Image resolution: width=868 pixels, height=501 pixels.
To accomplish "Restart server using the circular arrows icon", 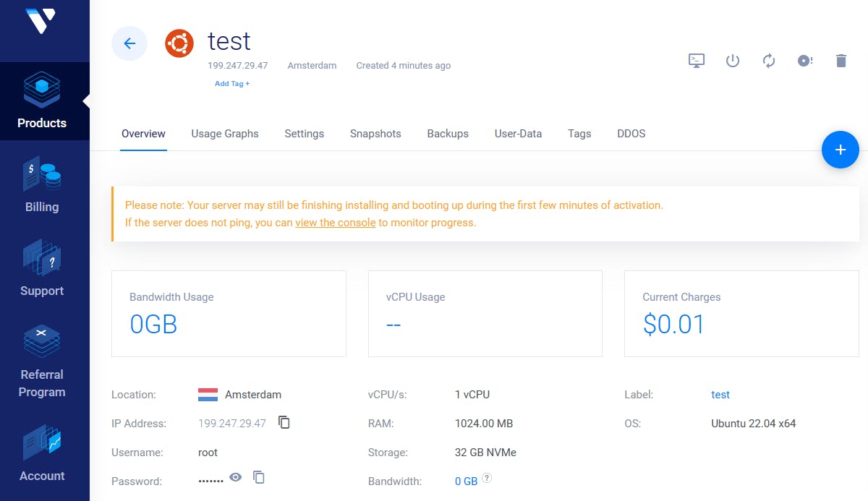I will (769, 61).
